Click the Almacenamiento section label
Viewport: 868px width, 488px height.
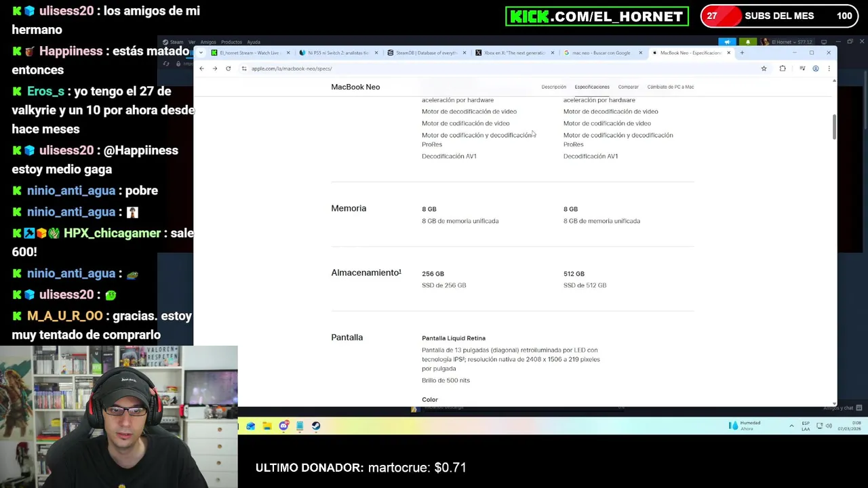pyautogui.click(x=366, y=272)
